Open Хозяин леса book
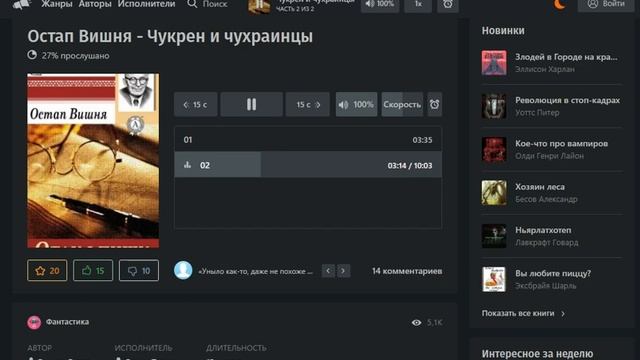This screenshot has width=640, height=360. tap(540, 187)
